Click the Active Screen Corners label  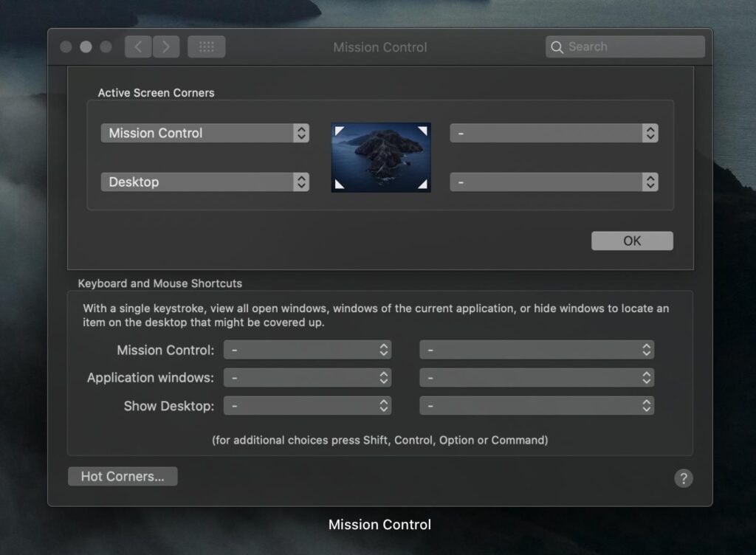(x=157, y=93)
